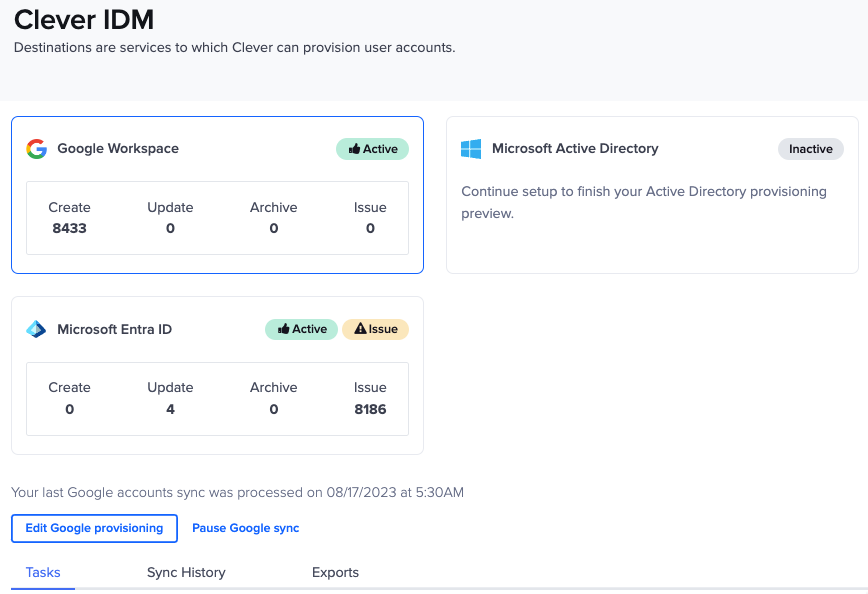
Task: Click the Active badge on Microsoft Entra ID
Action: point(301,328)
